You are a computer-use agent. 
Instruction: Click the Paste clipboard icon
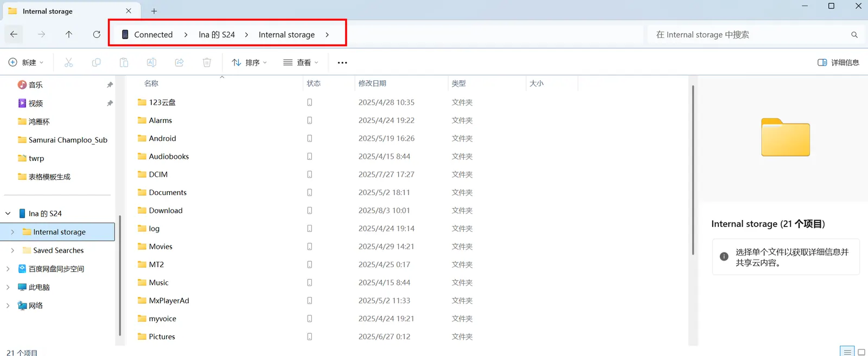[x=124, y=63]
